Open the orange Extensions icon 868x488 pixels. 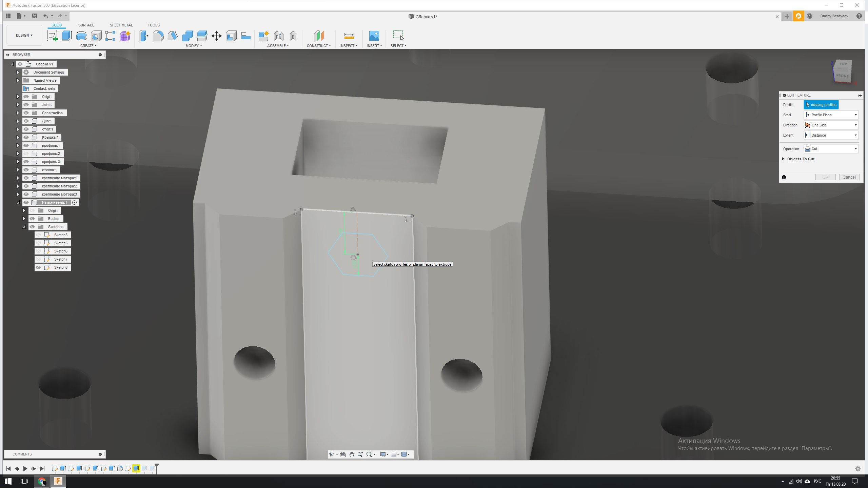click(x=798, y=16)
